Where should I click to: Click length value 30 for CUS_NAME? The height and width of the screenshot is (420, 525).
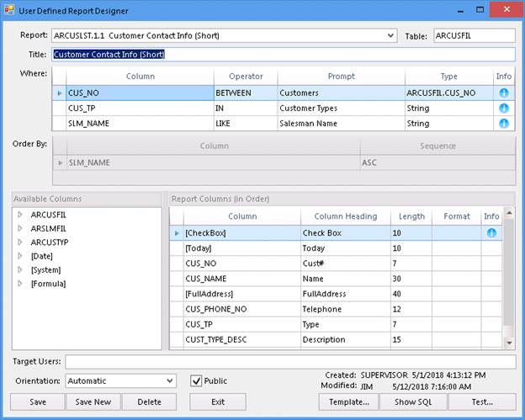pyautogui.click(x=411, y=279)
